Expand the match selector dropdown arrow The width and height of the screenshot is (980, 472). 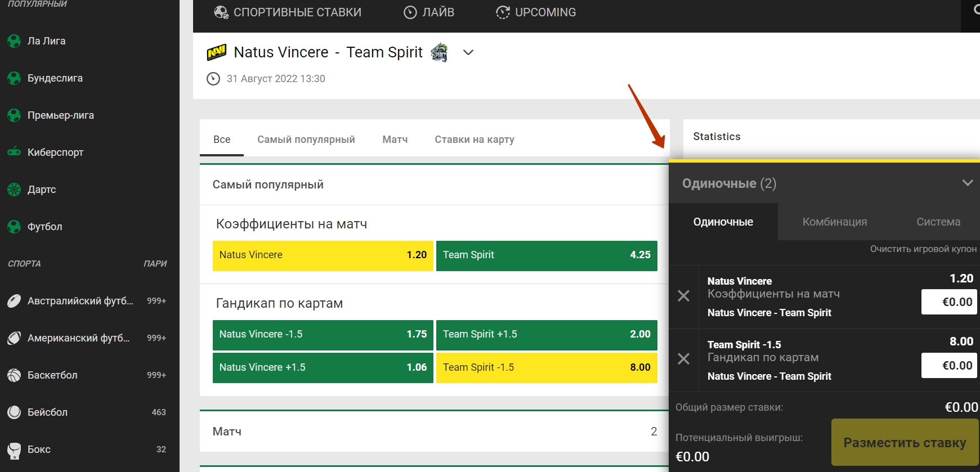[468, 52]
